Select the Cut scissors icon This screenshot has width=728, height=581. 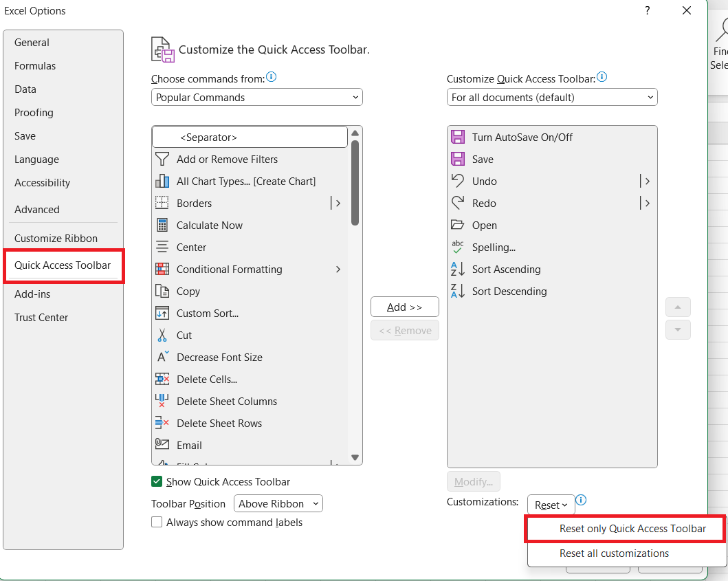pyautogui.click(x=162, y=336)
